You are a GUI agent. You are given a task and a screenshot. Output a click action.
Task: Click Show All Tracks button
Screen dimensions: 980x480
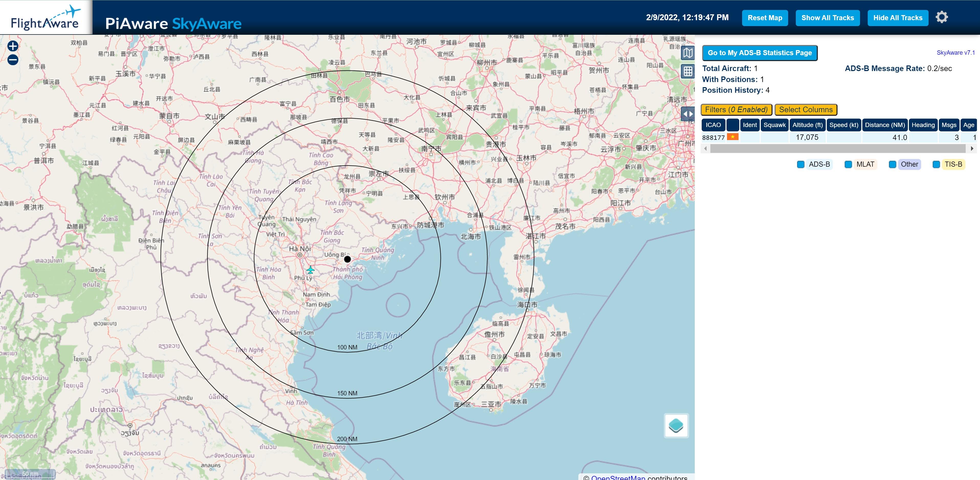(x=828, y=18)
